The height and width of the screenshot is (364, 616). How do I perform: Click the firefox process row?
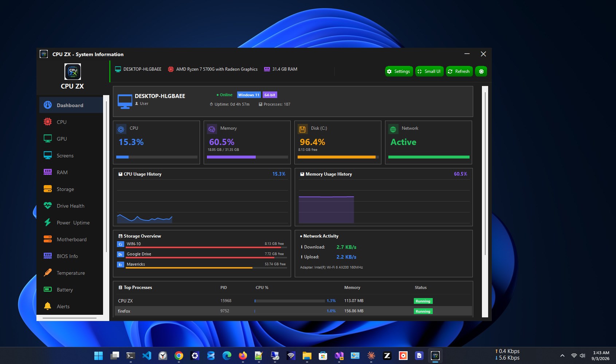[293, 311]
